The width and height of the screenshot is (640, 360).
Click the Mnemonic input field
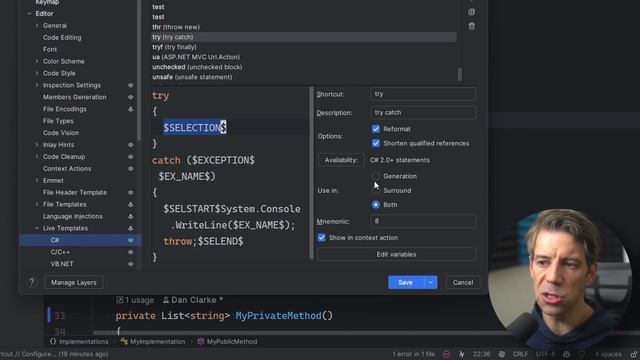pyautogui.click(x=423, y=221)
